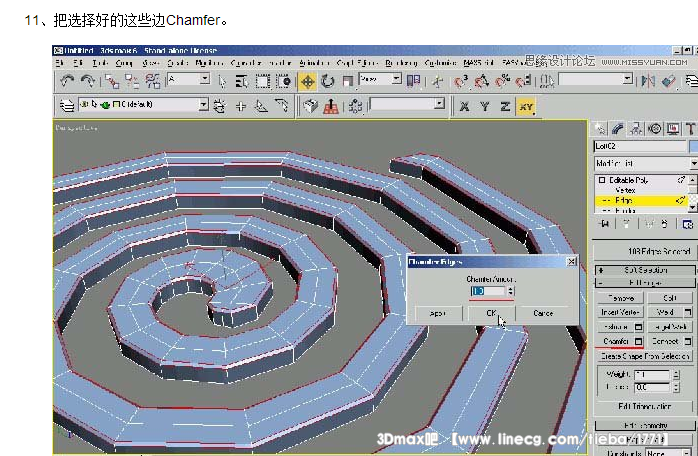
Task: Activate the Select and Scale tool
Action: 348,81
